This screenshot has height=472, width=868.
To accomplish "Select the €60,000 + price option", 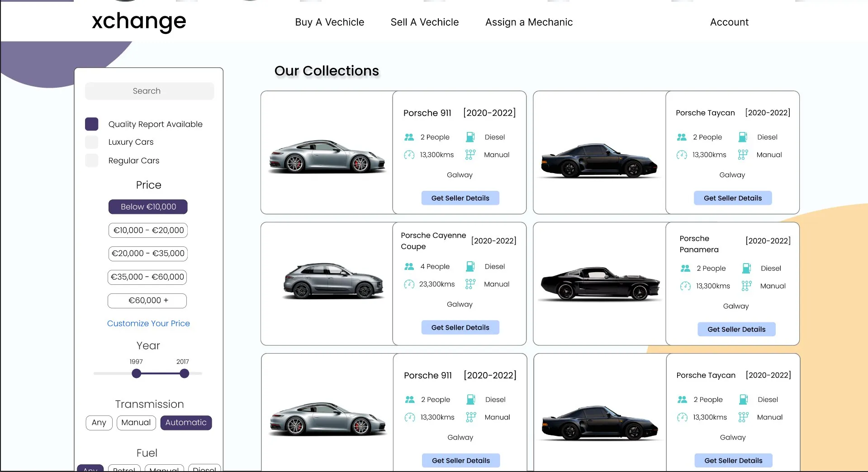I will click(147, 301).
